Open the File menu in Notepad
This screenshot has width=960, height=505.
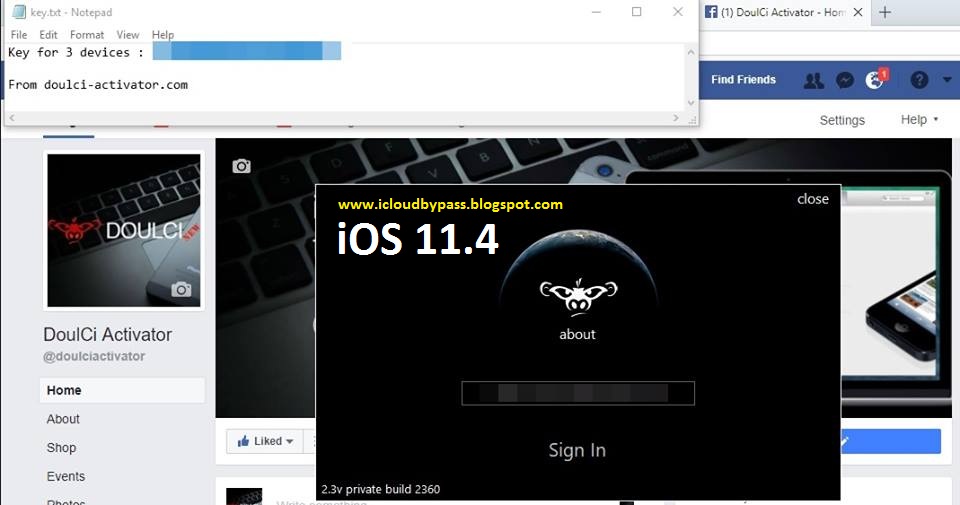18,35
